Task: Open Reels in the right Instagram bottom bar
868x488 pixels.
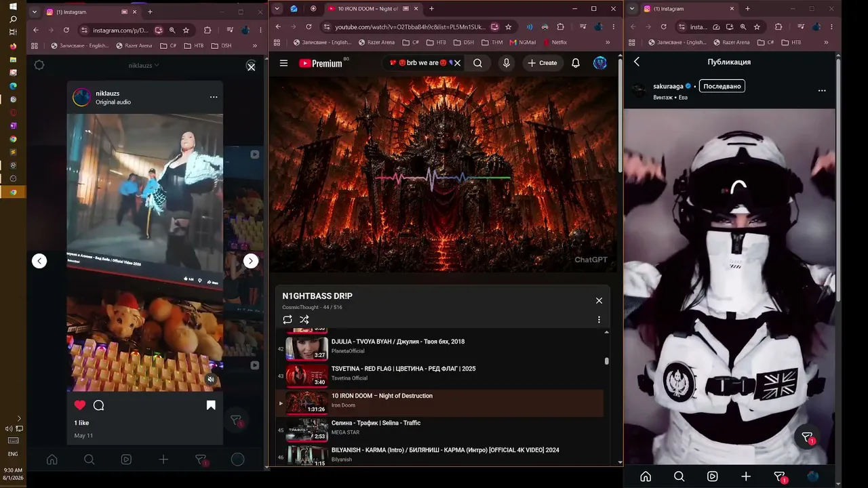Action: click(x=712, y=476)
